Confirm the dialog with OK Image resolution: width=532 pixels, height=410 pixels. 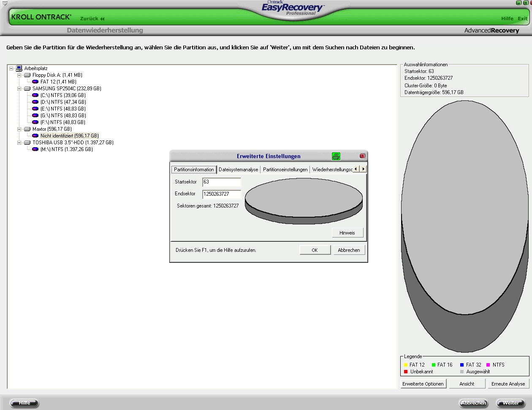315,250
